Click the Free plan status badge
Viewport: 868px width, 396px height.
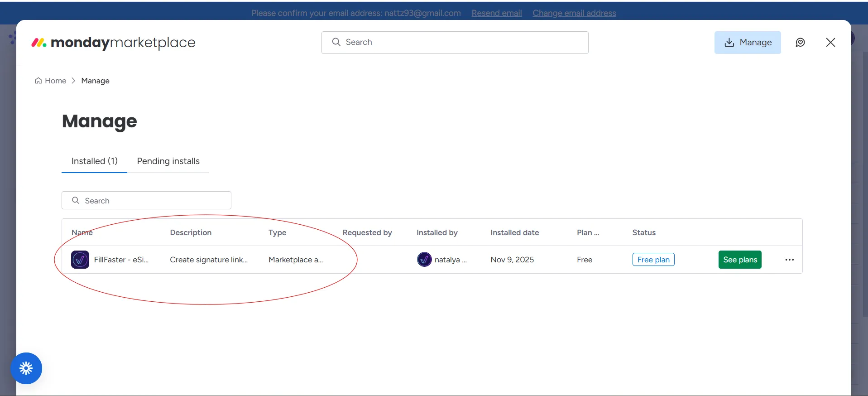(x=653, y=260)
